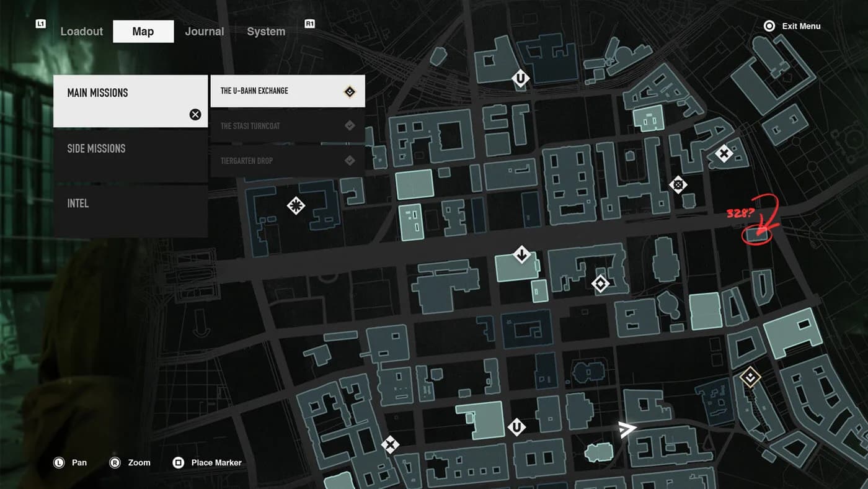Select the Map tab
The width and height of the screenshot is (868, 489).
[143, 32]
